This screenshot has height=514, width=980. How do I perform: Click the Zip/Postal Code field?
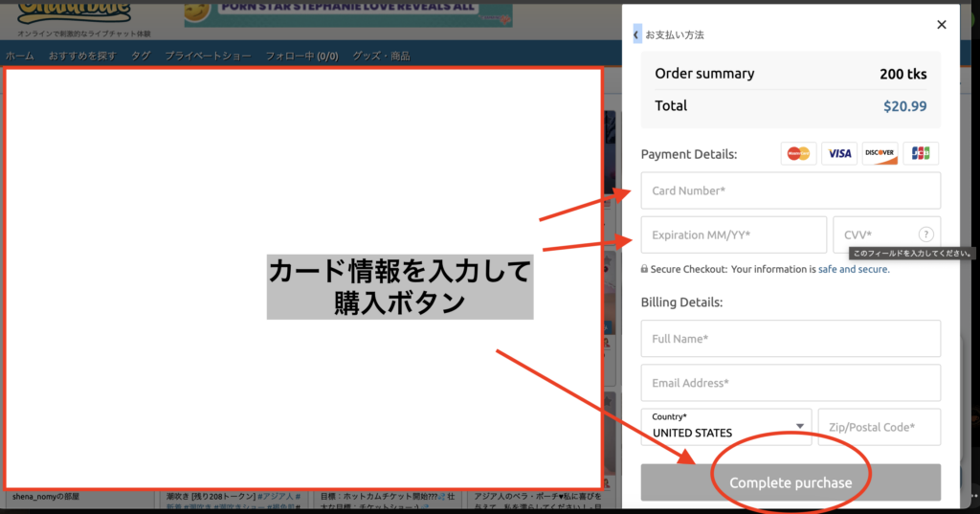(879, 427)
